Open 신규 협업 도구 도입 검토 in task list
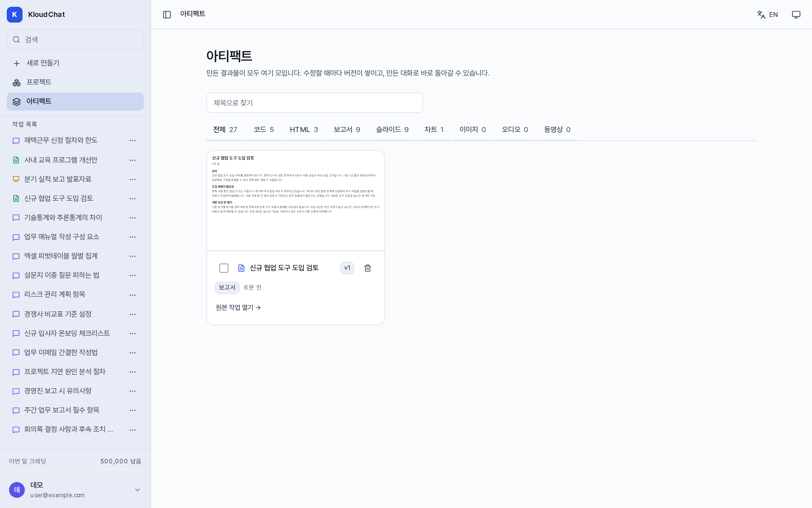Screen dimensions: 812x508 tap(58, 198)
